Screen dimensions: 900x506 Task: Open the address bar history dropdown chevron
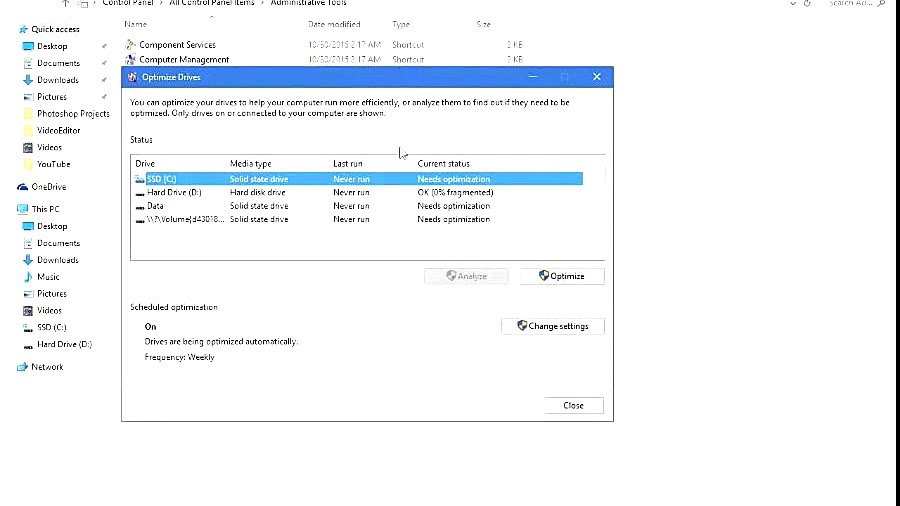(793, 3)
